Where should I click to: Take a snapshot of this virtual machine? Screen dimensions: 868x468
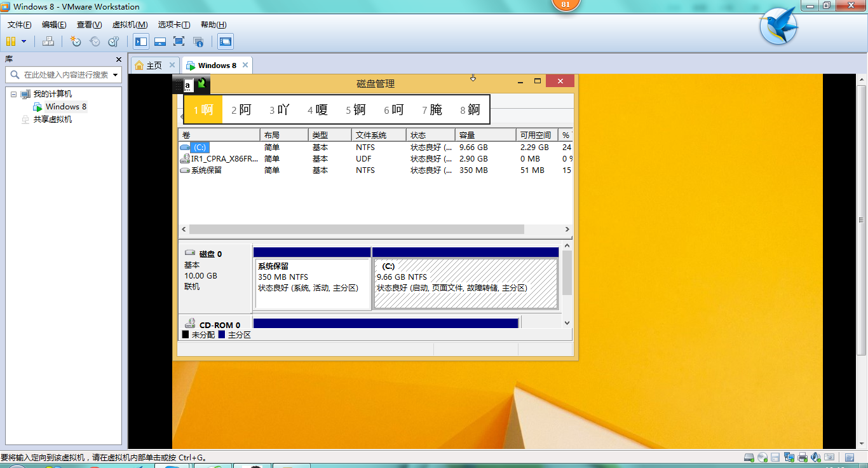coord(76,41)
